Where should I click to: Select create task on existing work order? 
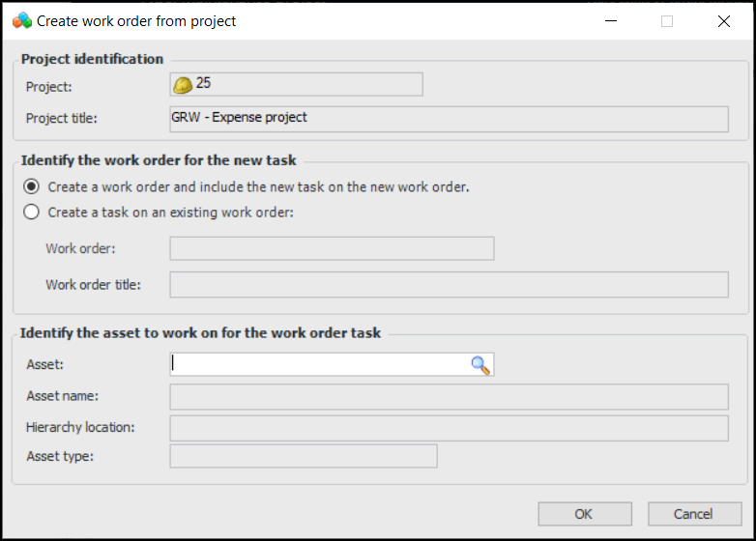32,213
